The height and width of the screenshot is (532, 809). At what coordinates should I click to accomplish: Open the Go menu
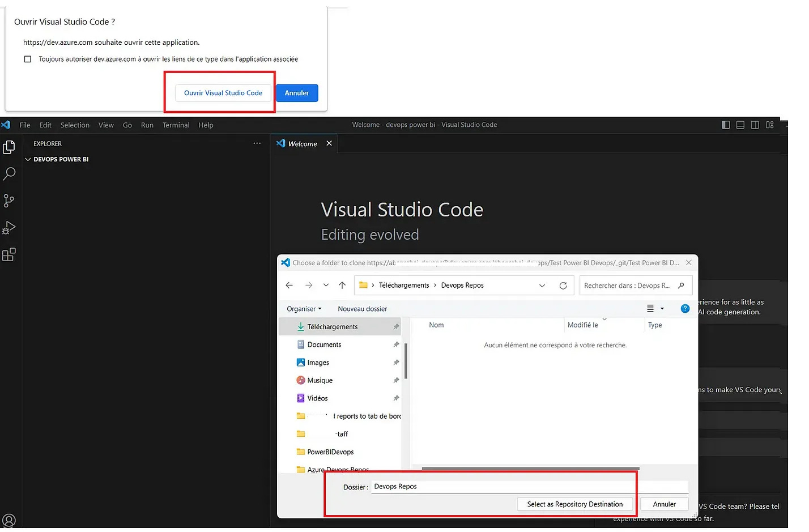(127, 125)
